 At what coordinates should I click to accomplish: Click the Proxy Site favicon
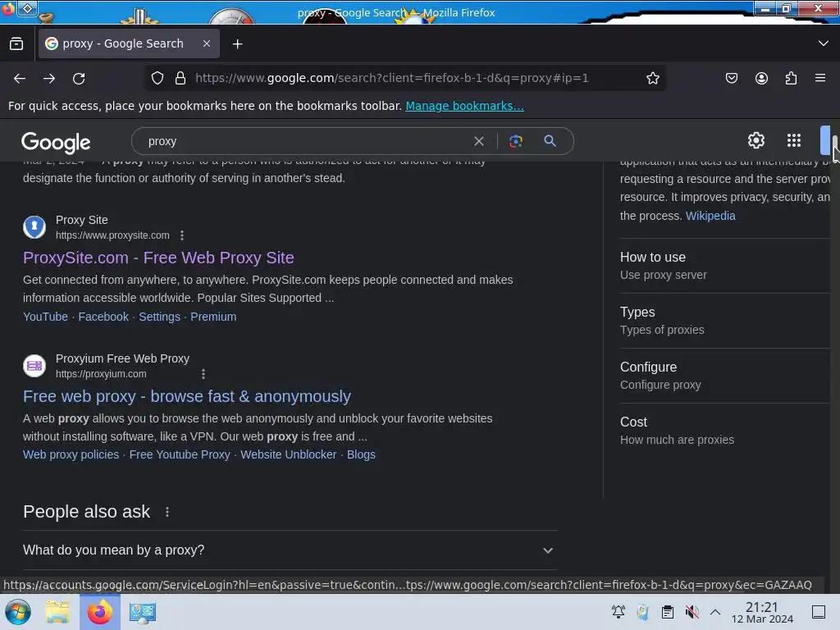coord(34,227)
